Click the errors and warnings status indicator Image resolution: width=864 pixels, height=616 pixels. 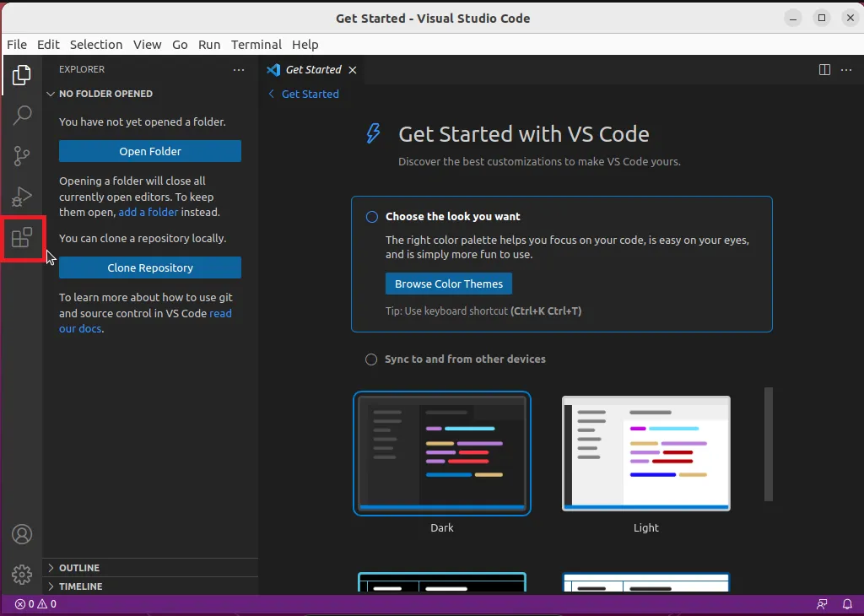(x=35, y=604)
